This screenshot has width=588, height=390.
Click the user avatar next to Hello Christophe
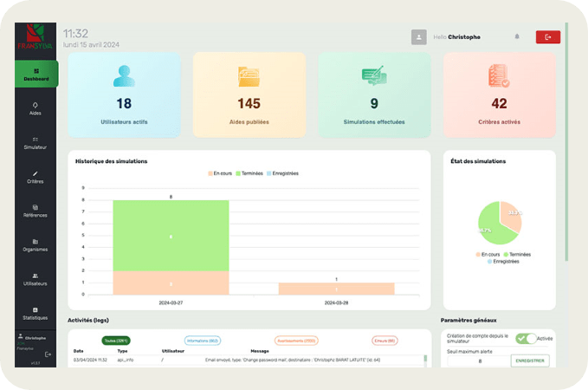click(419, 36)
